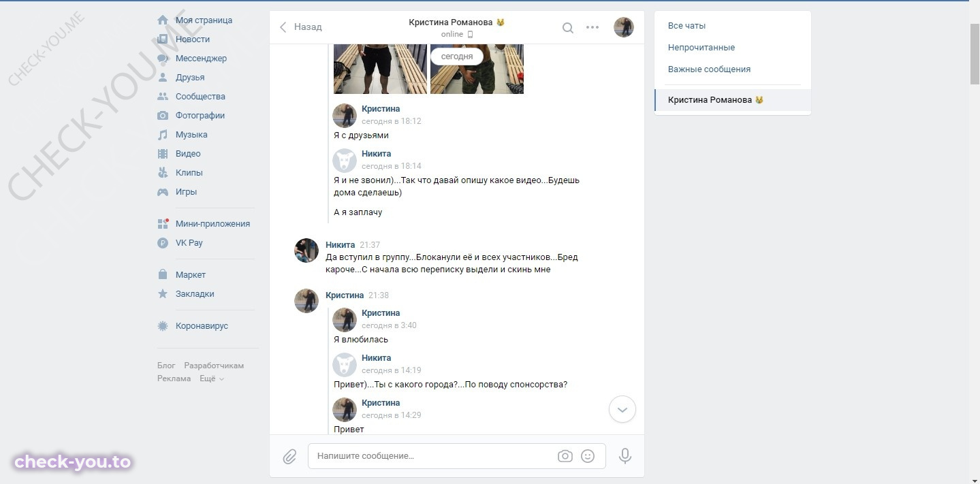Image resolution: width=980 pixels, height=484 pixels.
Task: Click Реклама footer link
Action: click(174, 378)
